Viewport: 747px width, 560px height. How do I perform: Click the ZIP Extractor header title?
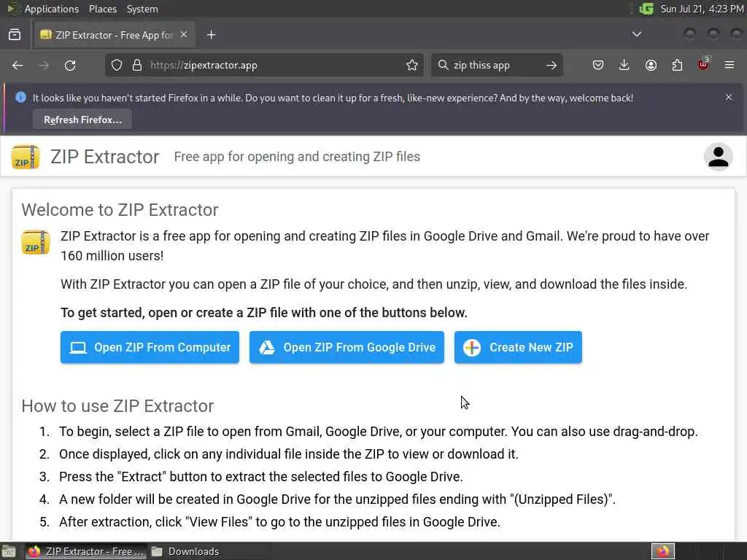coord(105,157)
